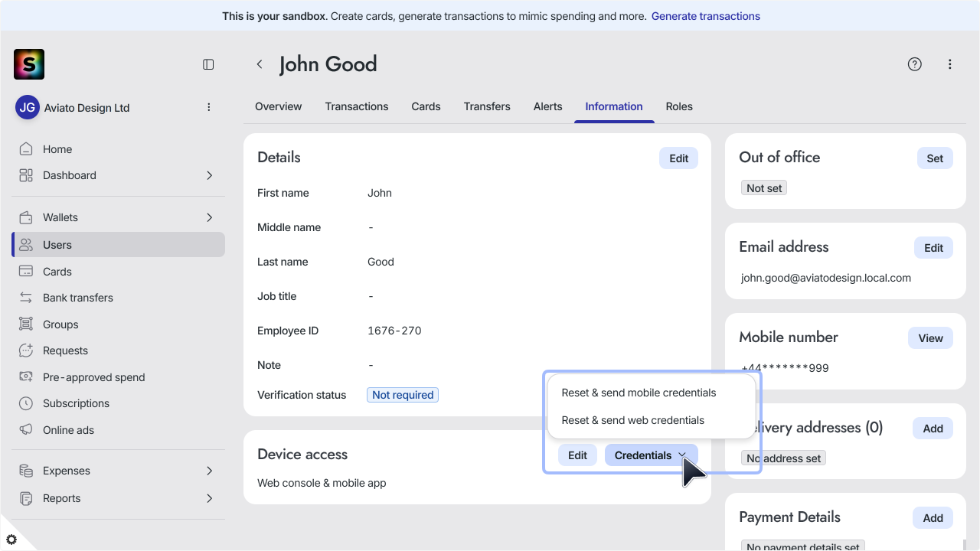Viewport: 980px width, 551px height.
Task: Switch to the Transactions tab
Action: coord(357,106)
